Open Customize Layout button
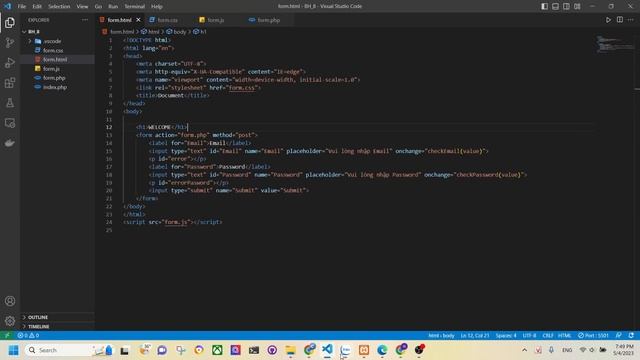640x360 pixels. (x=577, y=6)
